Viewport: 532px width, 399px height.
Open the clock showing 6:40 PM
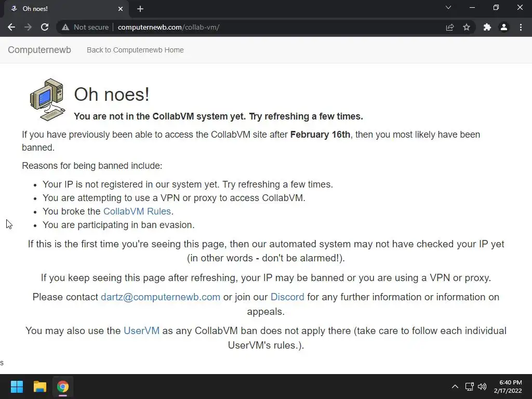tap(508, 387)
